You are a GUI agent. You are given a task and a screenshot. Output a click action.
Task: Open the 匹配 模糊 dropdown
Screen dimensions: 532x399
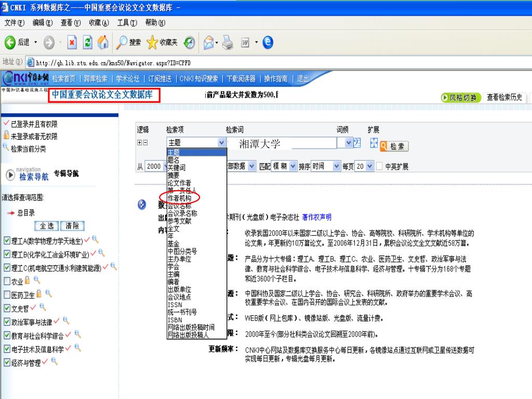(x=293, y=166)
